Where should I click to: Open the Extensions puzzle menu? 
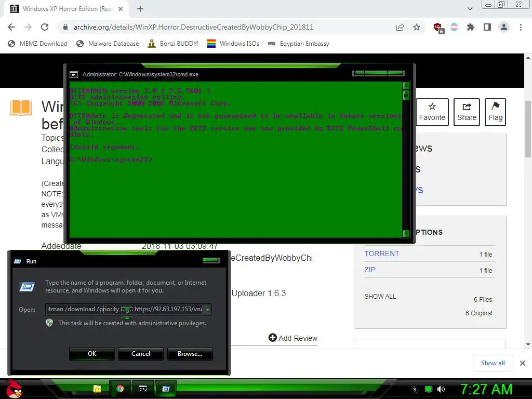[x=471, y=27]
